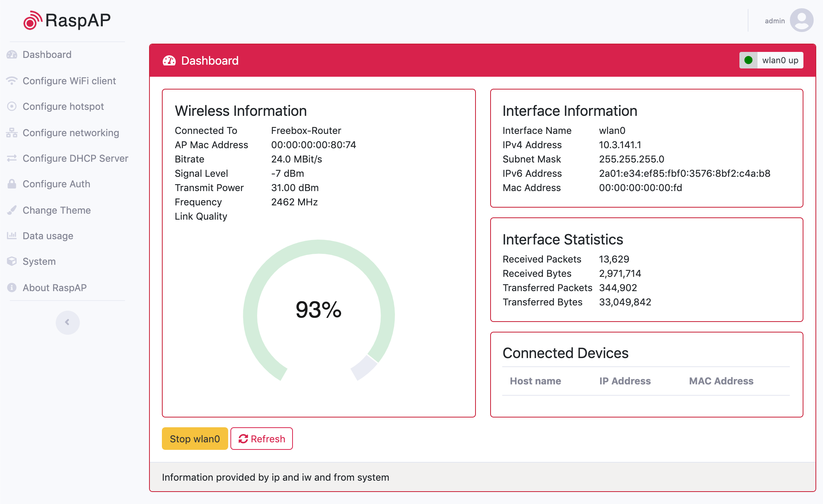Image resolution: width=823 pixels, height=504 pixels.
Task: Click the WiFi client icon in sidebar
Action: [x=12, y=80]
